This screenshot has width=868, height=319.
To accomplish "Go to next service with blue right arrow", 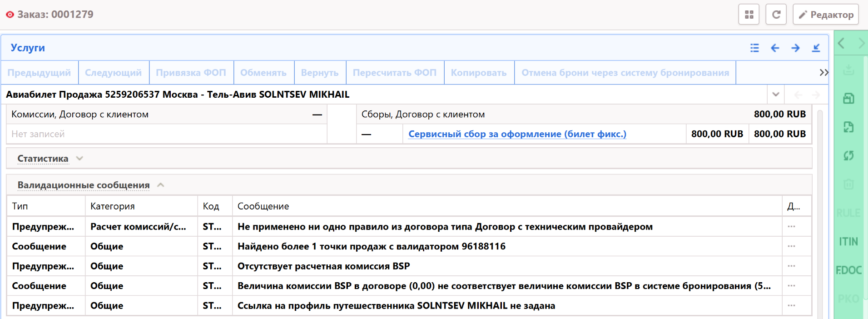I will tap(795, 48).
